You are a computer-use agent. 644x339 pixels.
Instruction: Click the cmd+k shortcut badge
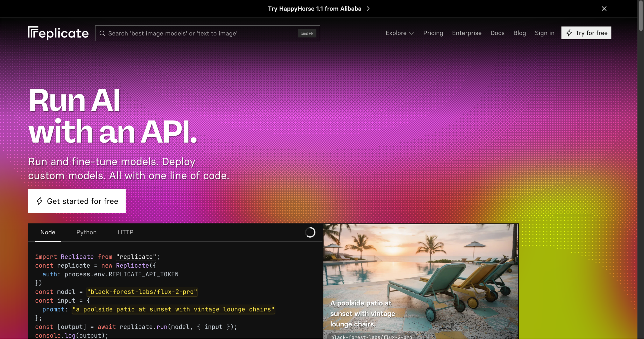click(307, 33)
